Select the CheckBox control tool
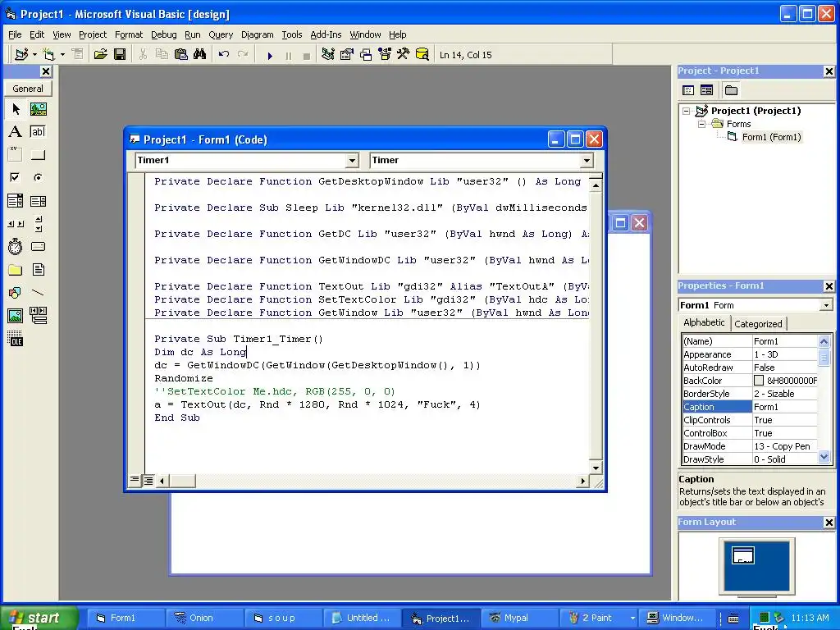This screenshot has height=630, width=840. (16, 177)
